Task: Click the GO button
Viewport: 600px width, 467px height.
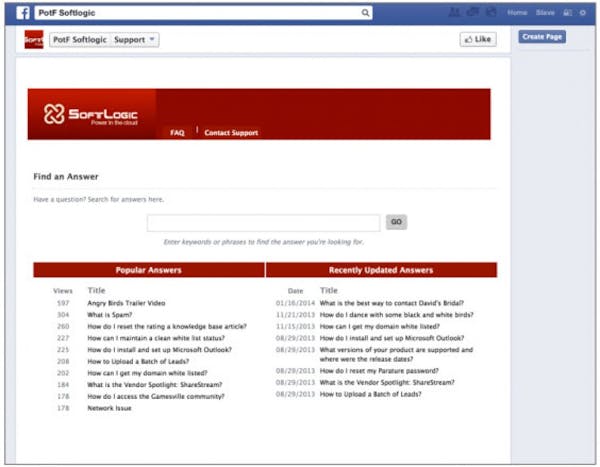Action: click(396, 222)
